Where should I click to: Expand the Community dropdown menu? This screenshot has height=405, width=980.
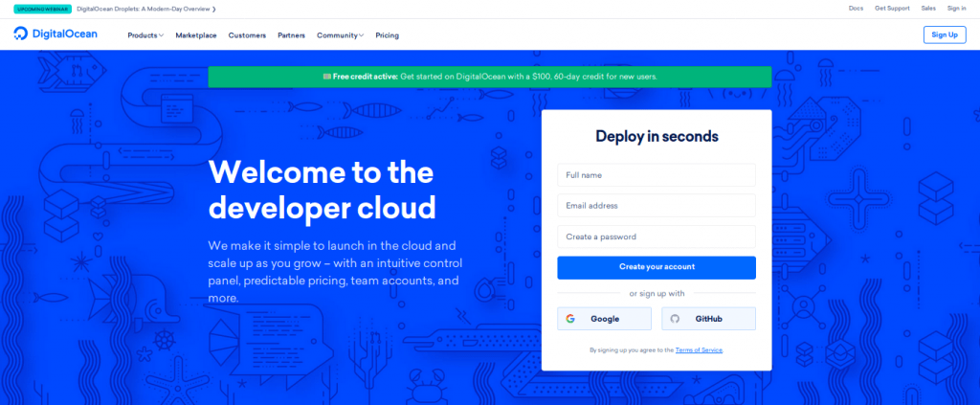pos(340,35)
